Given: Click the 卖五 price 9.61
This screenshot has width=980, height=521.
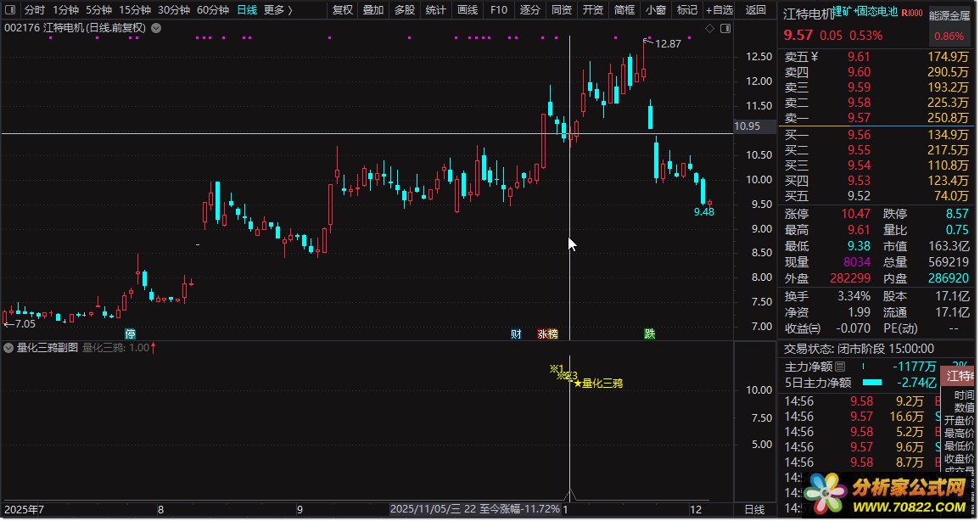Looking at the screenshot, I should (x=859, y=57).
